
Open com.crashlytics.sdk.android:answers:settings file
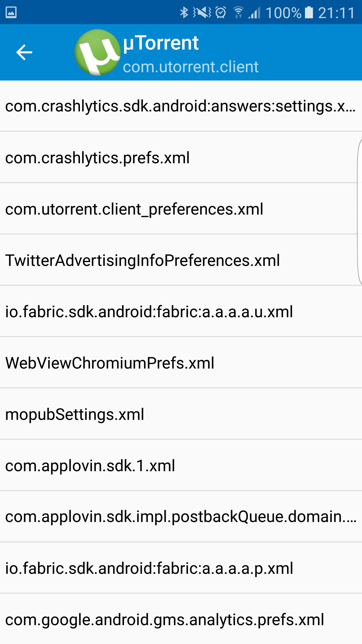click(181, 106)
